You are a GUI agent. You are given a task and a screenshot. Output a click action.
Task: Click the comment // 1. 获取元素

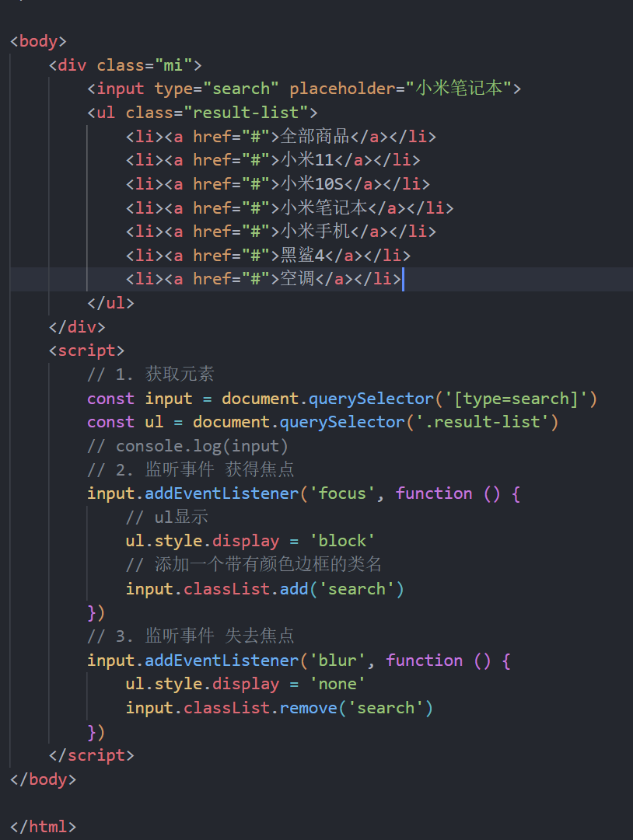151,374
